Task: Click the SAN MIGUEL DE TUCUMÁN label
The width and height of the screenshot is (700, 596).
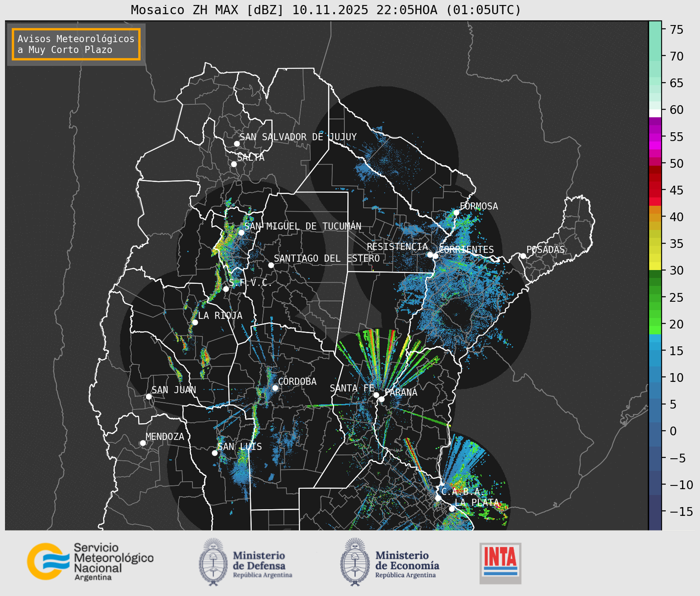Action: pyautogui.click(x=303, y=226)
